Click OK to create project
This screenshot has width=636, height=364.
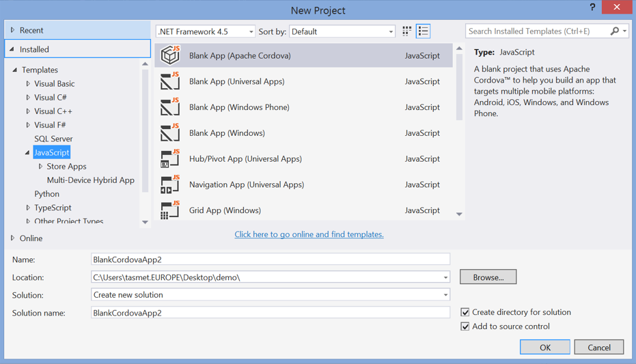(x=545, y=348)
